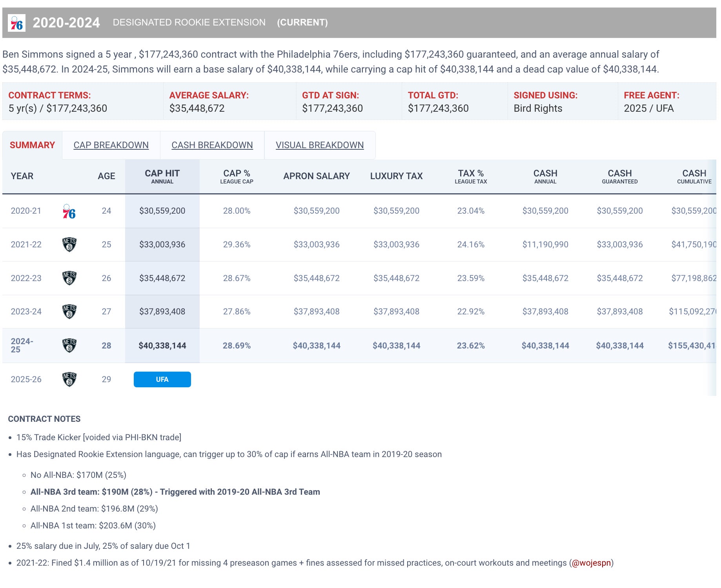Viewport: 721px width, 588px height.
Task: Open the Cap Breakdown tab
Action: pyautogui.click(x=111, y=145)
